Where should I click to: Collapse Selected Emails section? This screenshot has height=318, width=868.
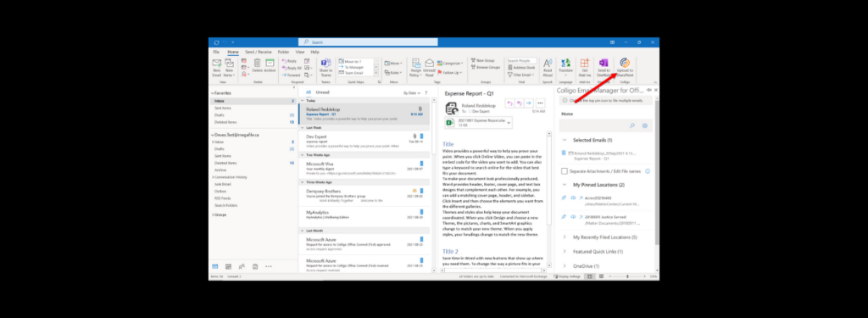[x=564, y=140]
